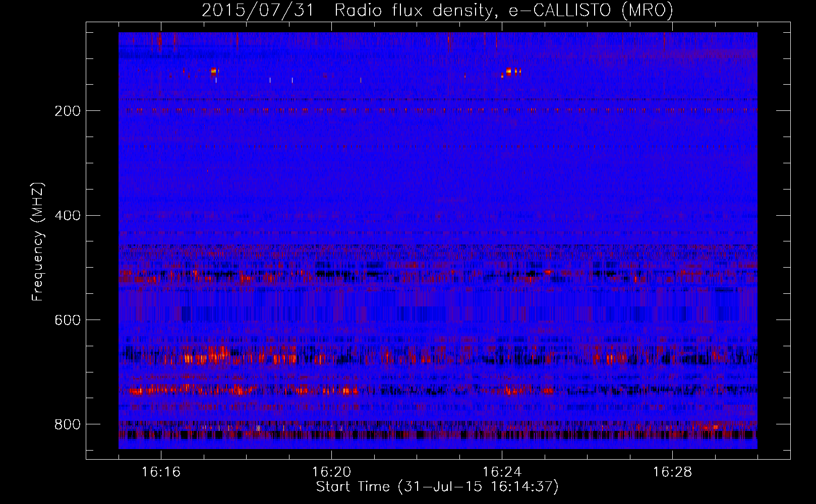
Task: Click the 16:28 time tick label
Action: (672, 472)
